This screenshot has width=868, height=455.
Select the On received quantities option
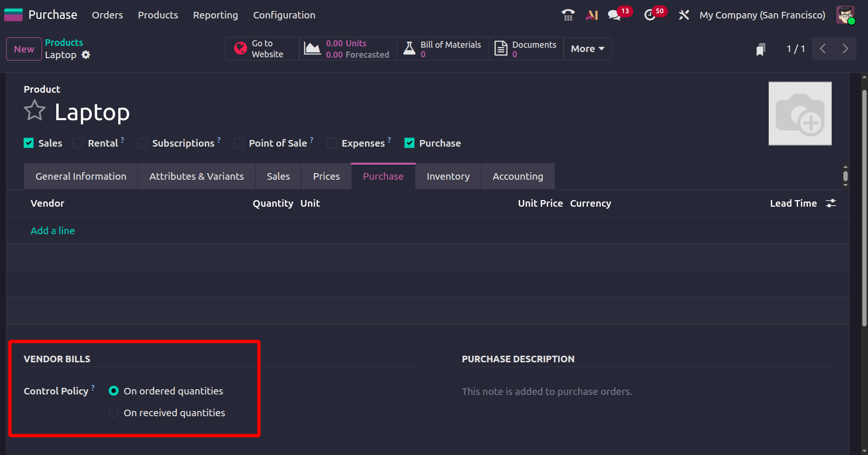pyautogui.click(x=113, y=412)
